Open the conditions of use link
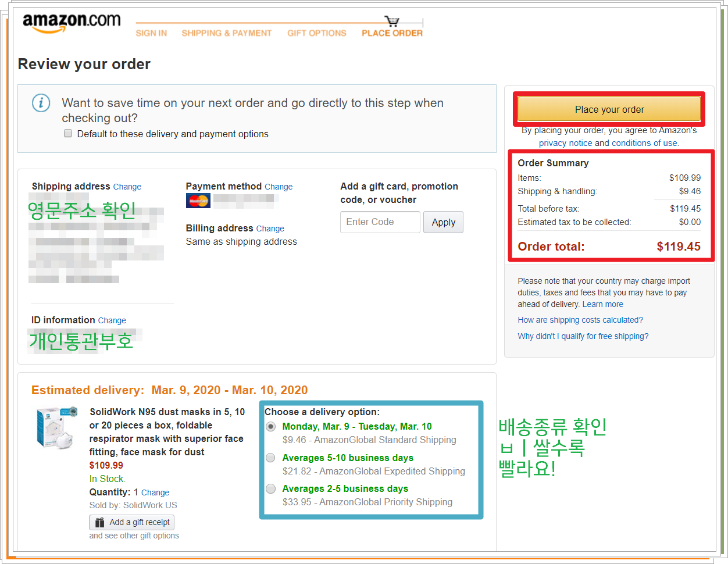Screen dimensions: 728x564 tap(644, 143)
